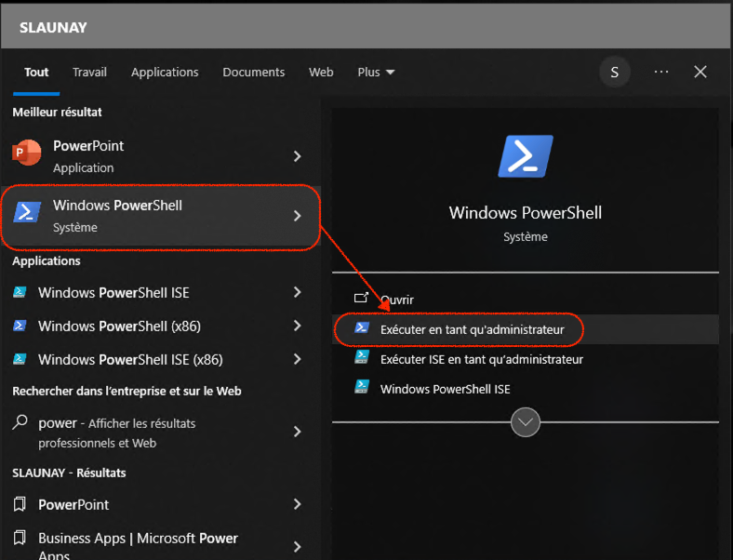Click the Ouvrir action
733x560 pixels.
[x=396, y=300]
